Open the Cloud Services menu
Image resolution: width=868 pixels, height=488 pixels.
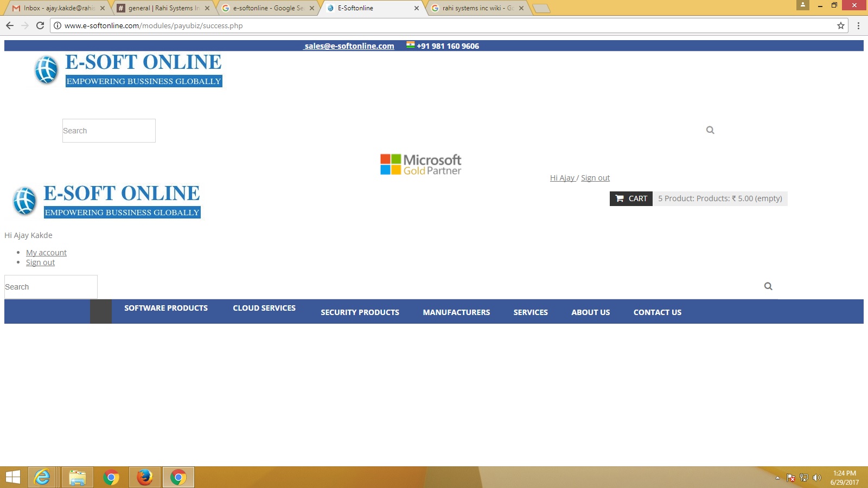[x=264, y=308]
